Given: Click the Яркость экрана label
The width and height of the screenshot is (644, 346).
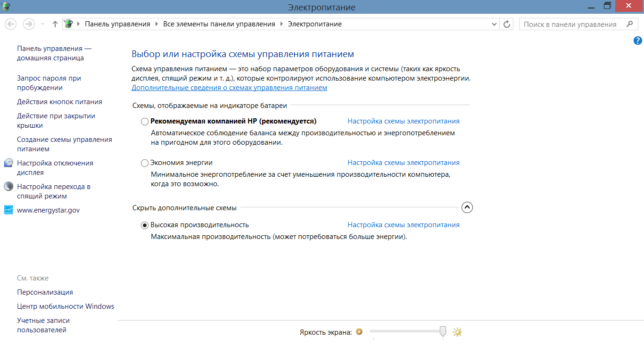Looking at the screenshot, I should [326, 332].
